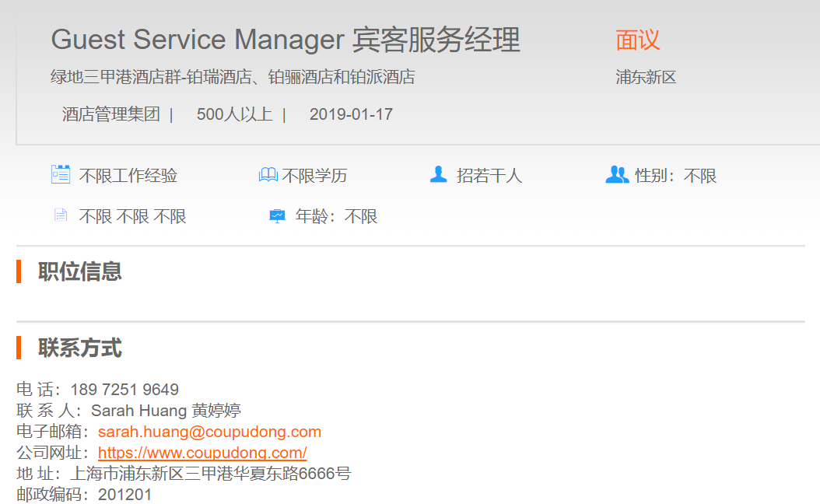Image resolution: width=820 pixels, height=504 pixels.
Task: Click the 酒店管理集团 industry tag
Action: pos(110,114)
